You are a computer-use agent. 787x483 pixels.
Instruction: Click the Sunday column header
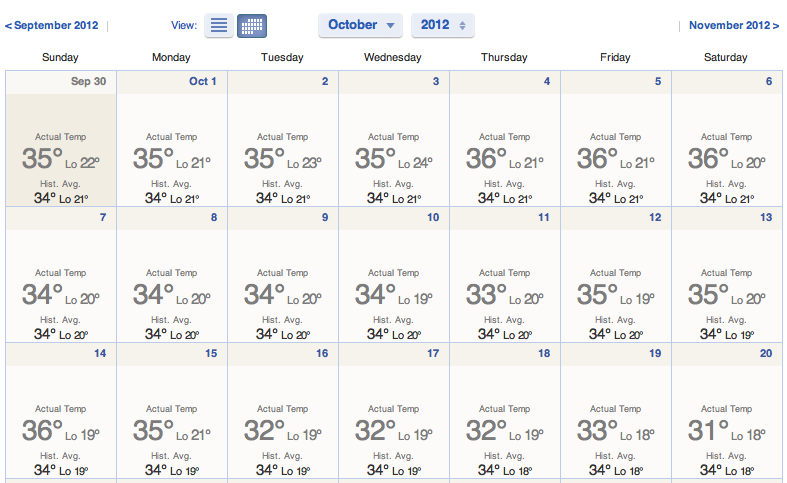tap(60, 57)
